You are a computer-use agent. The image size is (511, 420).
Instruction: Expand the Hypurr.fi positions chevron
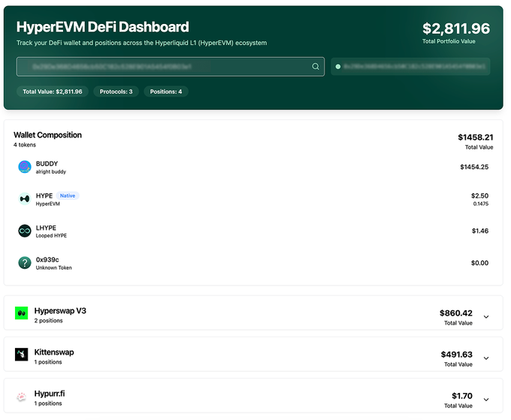(x=486, y=400)
